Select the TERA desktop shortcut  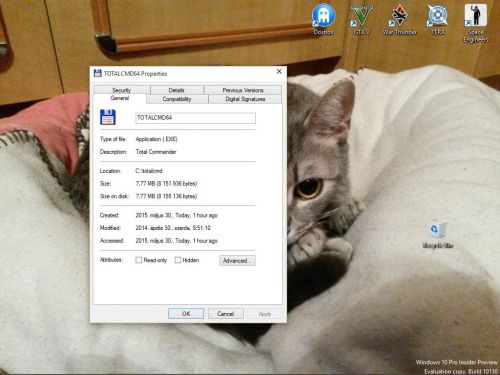(437, 19)
